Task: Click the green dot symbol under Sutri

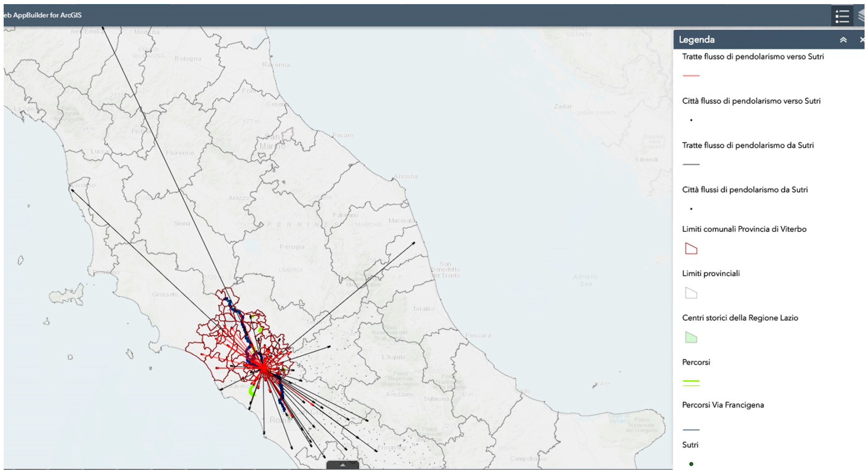Action: 691,464
